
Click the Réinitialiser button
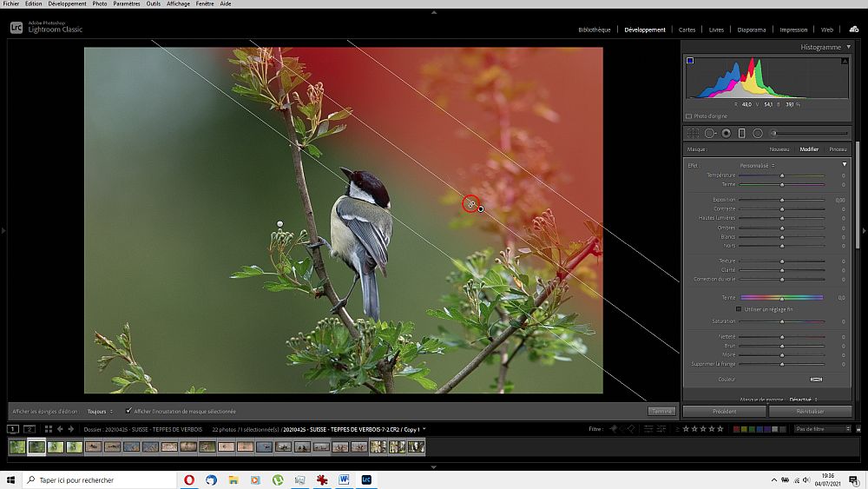pos(810,411)
